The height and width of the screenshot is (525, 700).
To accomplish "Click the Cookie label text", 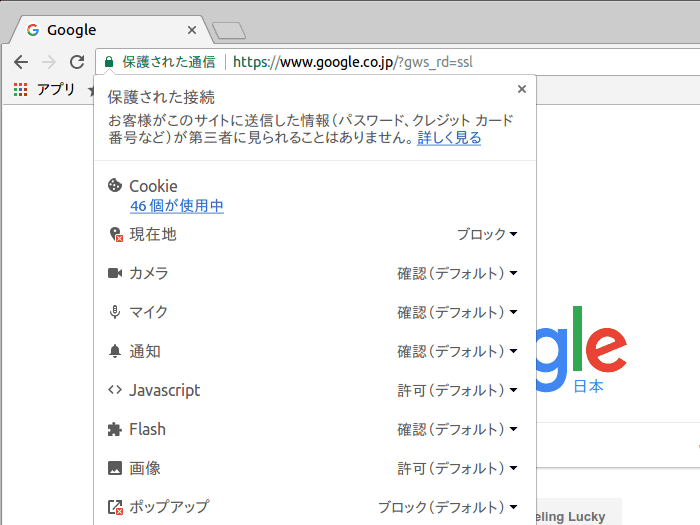I will click(x=153, y=186).
